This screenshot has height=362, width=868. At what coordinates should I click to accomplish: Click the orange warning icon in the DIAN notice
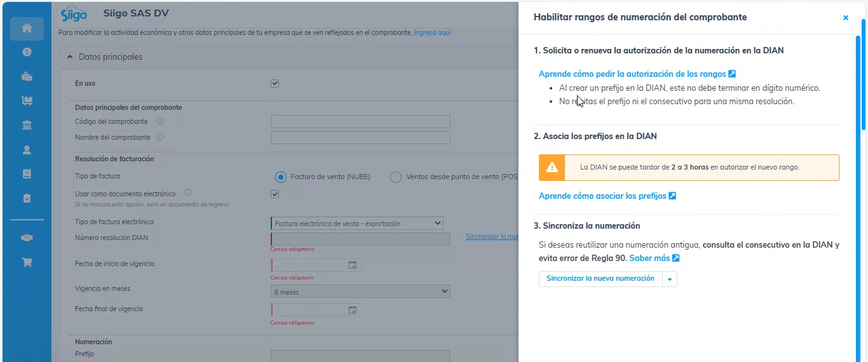coord(552,168)
